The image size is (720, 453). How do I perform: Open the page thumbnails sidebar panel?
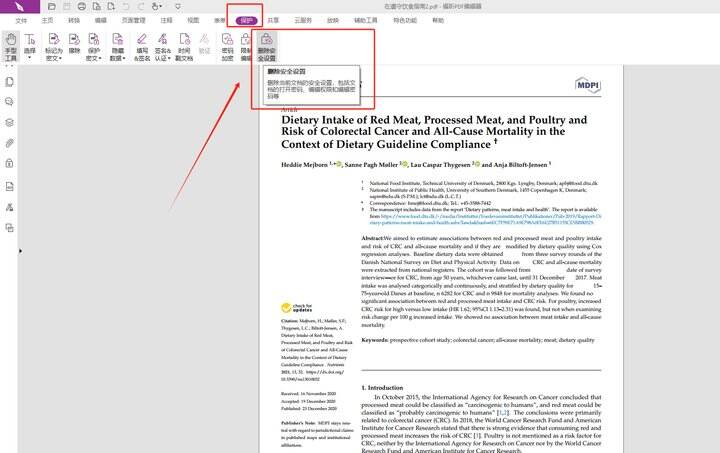9,82
